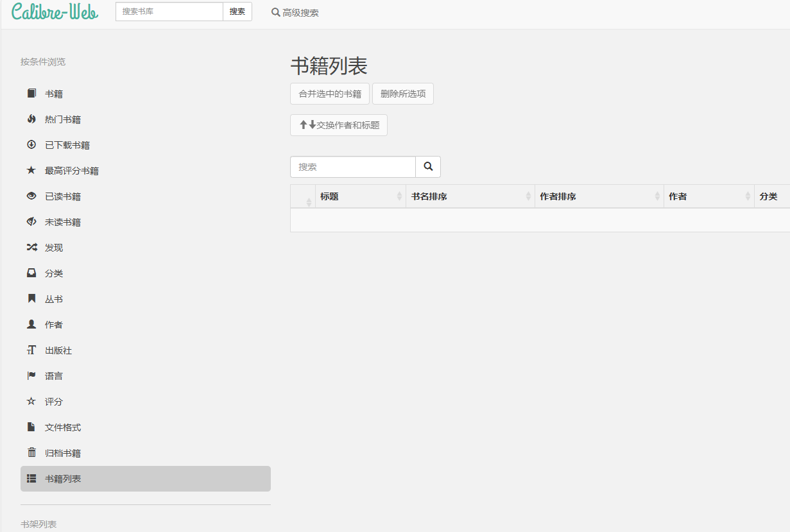Viewport: 790px width, 532px height.
Task: Open 归档书籍 from the sidebar
Action: point(146,453)
